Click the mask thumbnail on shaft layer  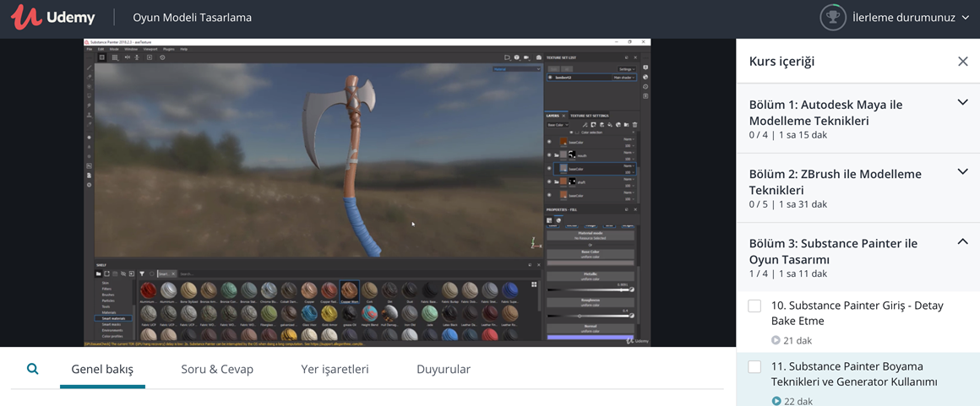pos(573,181)
